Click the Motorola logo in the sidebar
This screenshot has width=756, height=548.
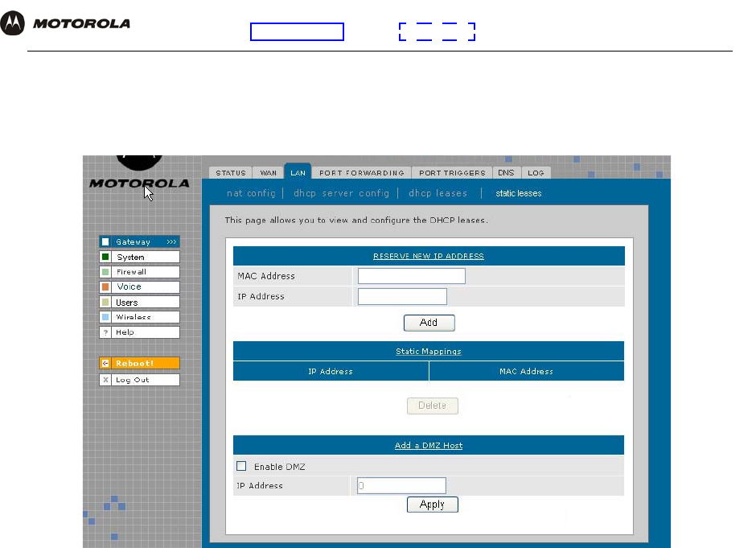(139, 173)
